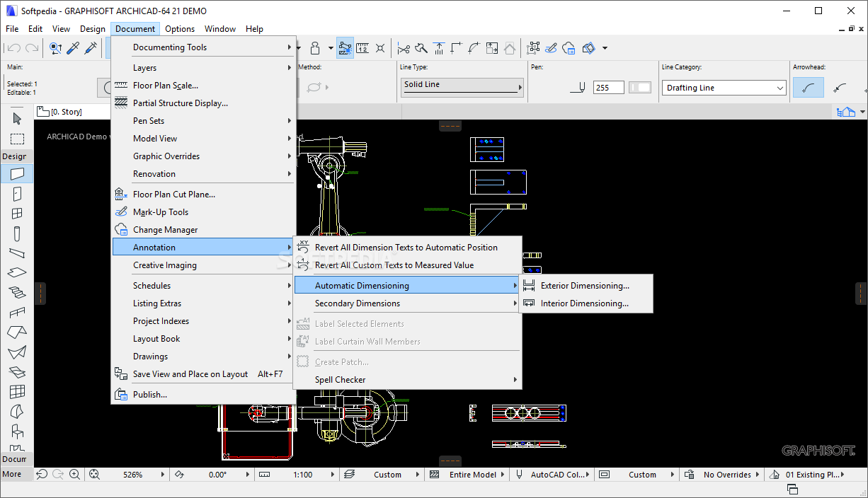Screen dimensions: 868x498
Task: Click the Floor Plan Cut Plane... entry
Action: [203, 195]
